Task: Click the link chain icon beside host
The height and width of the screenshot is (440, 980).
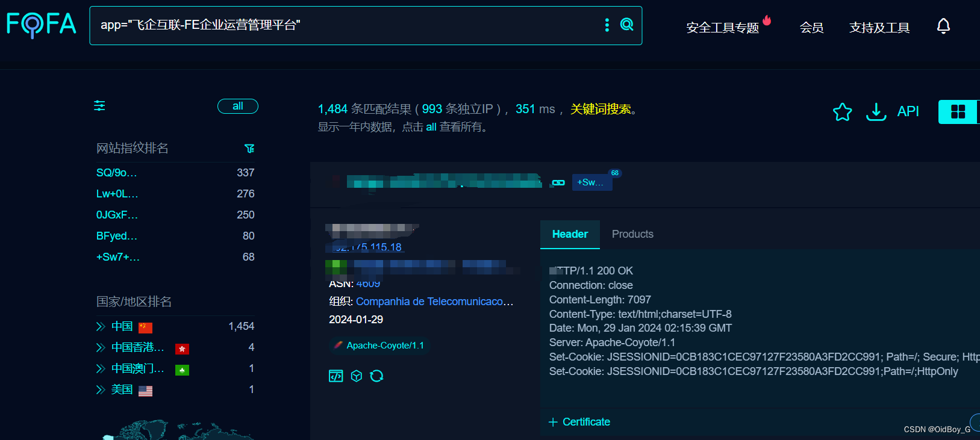Action: tap(558, 182)
